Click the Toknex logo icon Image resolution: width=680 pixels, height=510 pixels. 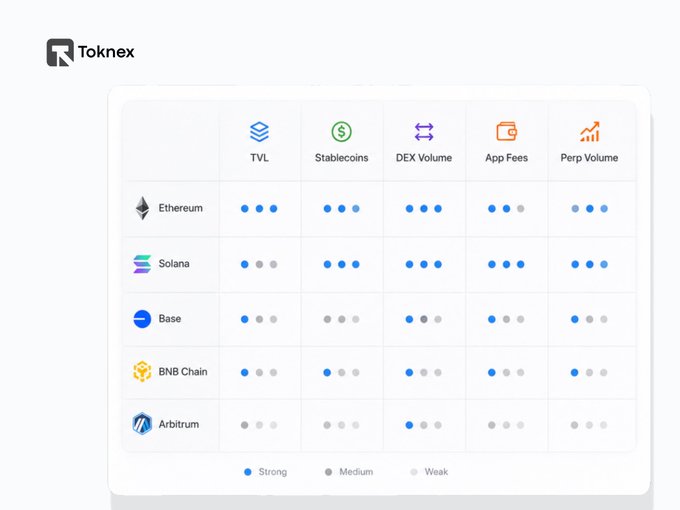click(x=60, y=52)
